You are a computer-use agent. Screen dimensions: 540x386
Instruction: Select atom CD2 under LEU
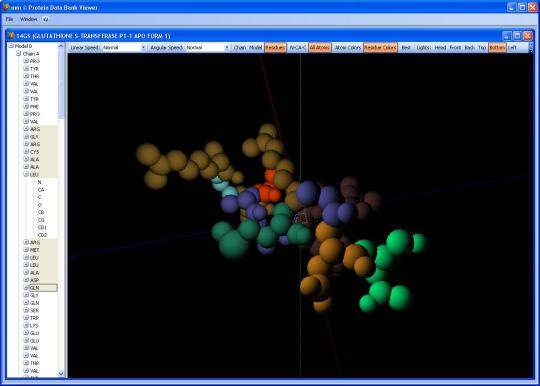(x=42, y=235)
